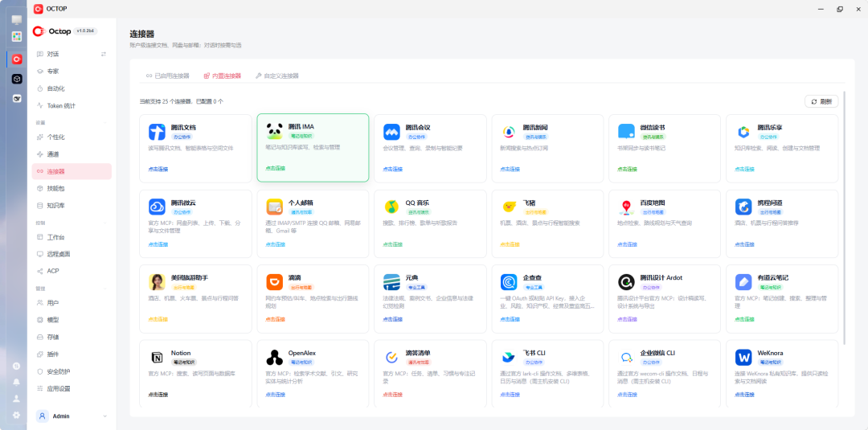Select the 腾讯乐享 connector icon

pyautogui.click(x=743, y=132)
